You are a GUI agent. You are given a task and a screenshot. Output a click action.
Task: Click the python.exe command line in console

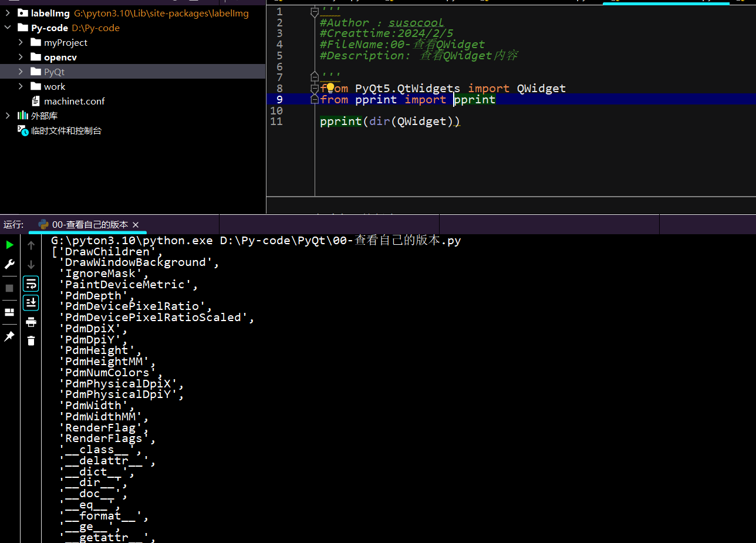256,241
